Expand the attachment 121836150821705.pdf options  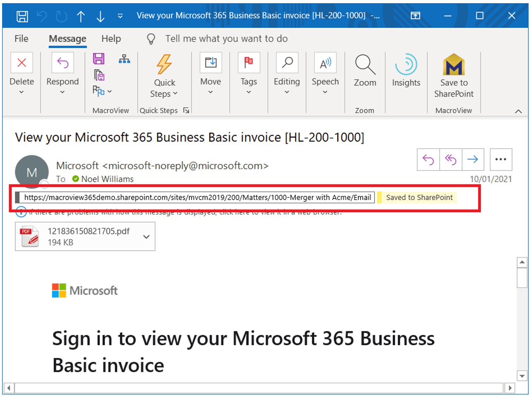tap(146, 236)
